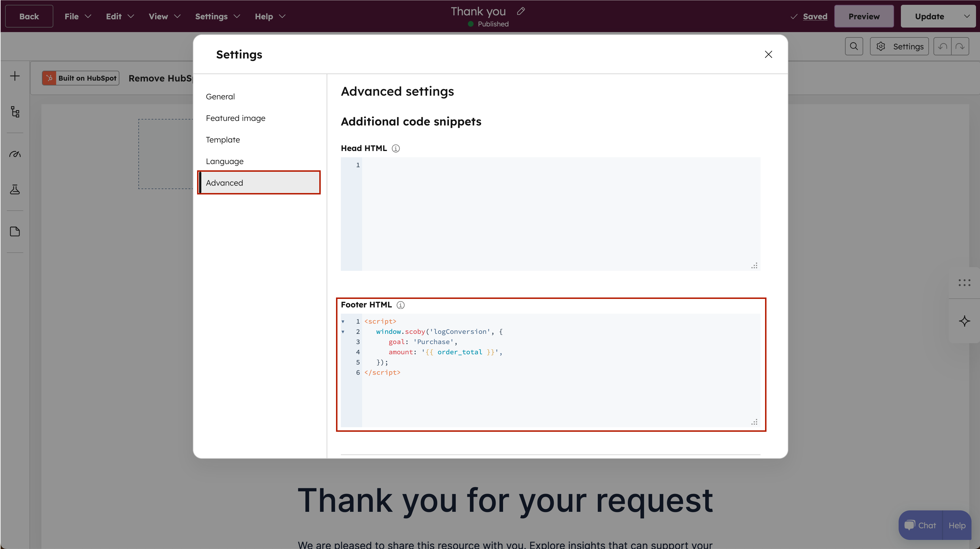This screenshot has height=549, width=980.
Task: Click the Preview button
Action: point(863,16)
